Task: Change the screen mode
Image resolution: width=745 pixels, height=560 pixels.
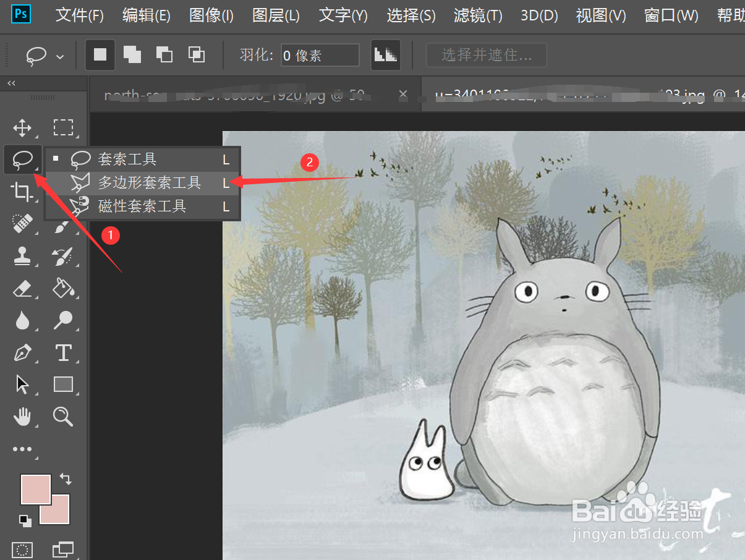Action: (x=63, y=549)
